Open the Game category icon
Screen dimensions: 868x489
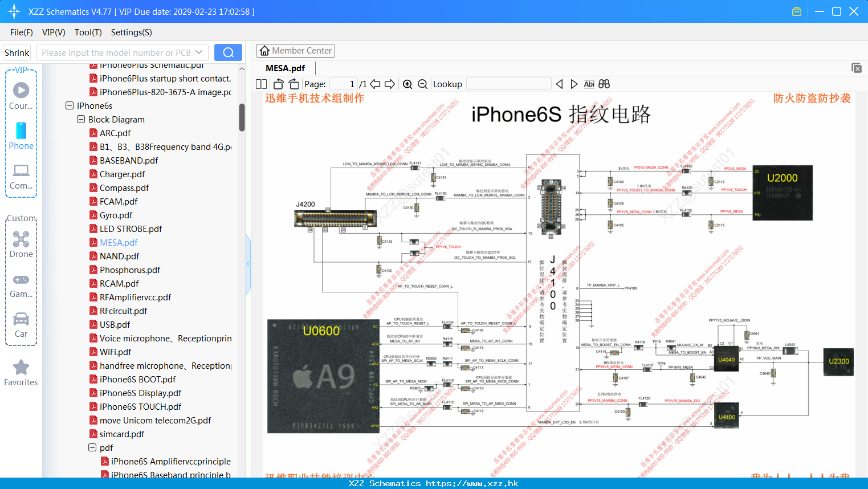tap(21, 285)
